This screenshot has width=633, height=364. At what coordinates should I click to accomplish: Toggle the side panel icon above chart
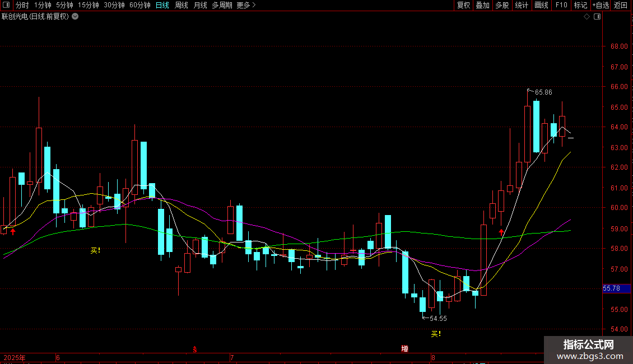[x=597, y=17]
